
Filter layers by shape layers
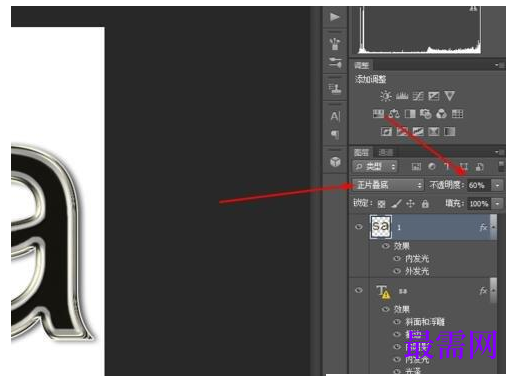464,166
